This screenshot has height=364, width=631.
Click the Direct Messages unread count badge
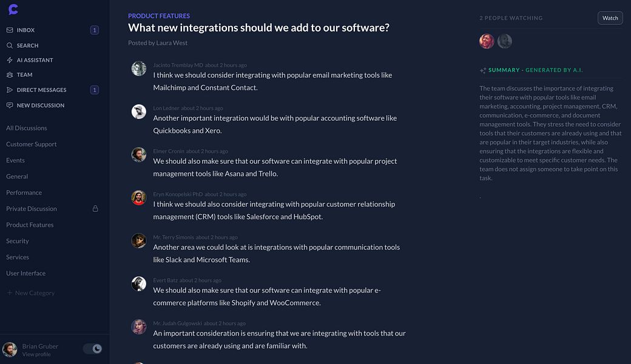tap(95, 90)
